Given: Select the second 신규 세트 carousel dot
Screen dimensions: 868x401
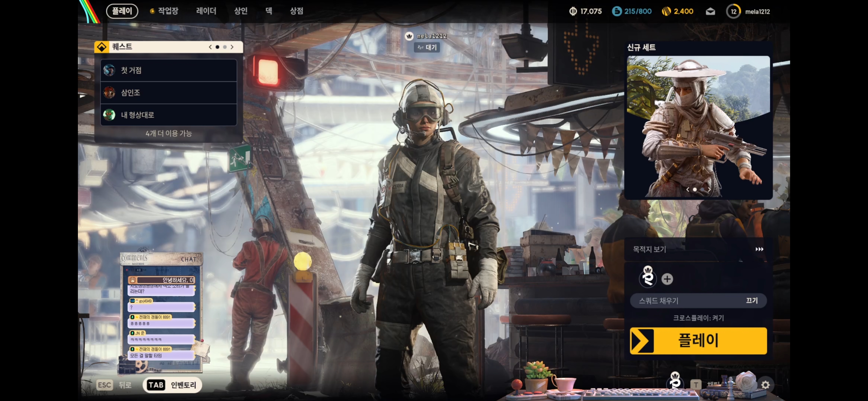Looking at the screenshot, I should coord(702,190).
